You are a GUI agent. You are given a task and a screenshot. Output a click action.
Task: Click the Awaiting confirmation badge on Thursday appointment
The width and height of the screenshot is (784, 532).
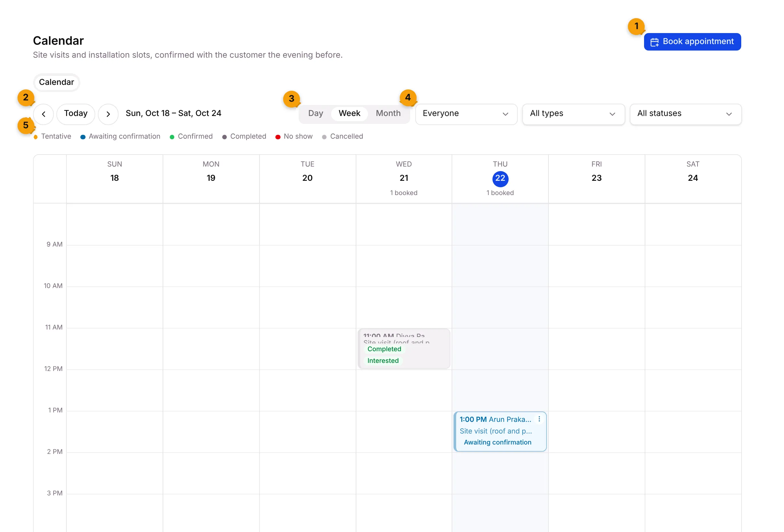497,442
